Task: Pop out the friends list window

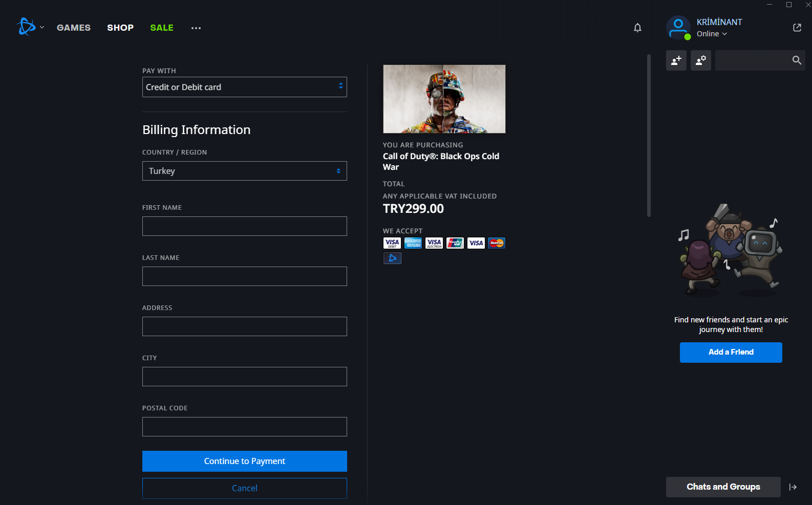Action: click(x=797, y=28)
